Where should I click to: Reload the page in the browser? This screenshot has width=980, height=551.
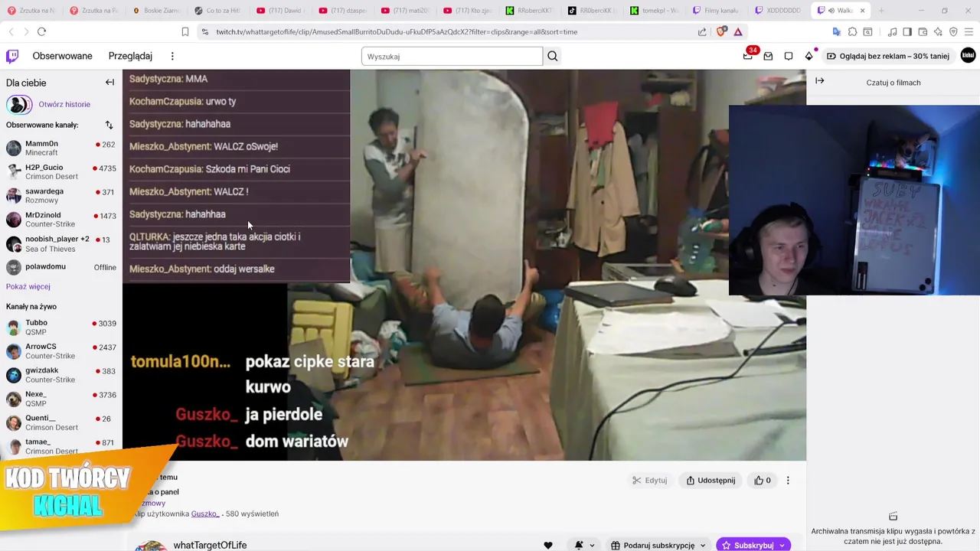coord(41,31)
